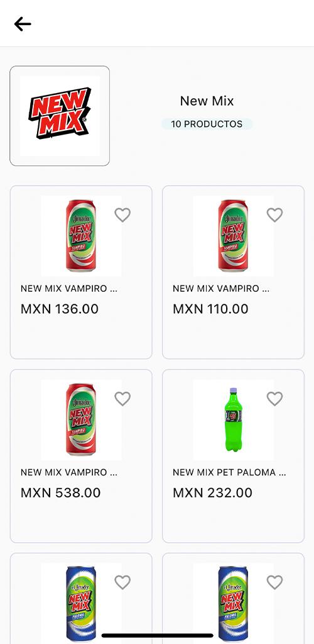Favorite the bottom-right blue Paloma can
This screenshot has height=644, width=314.
tap(274, 582)
